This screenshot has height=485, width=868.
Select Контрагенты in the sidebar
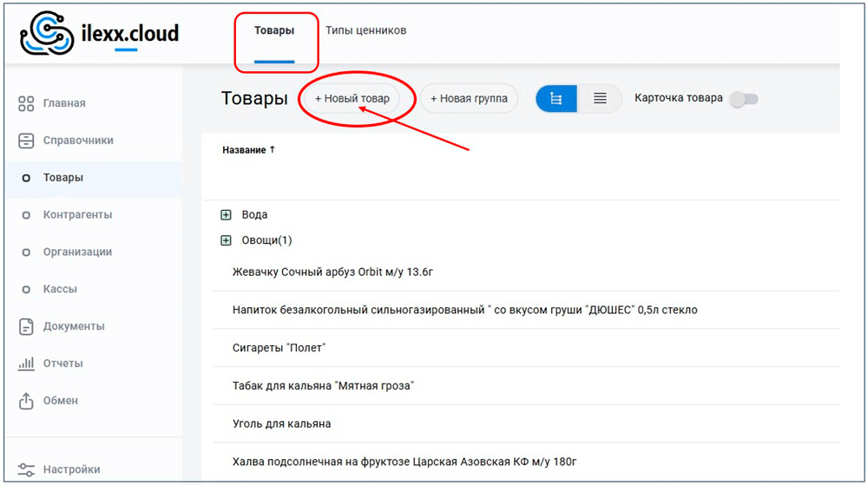[x=77, y=215]
